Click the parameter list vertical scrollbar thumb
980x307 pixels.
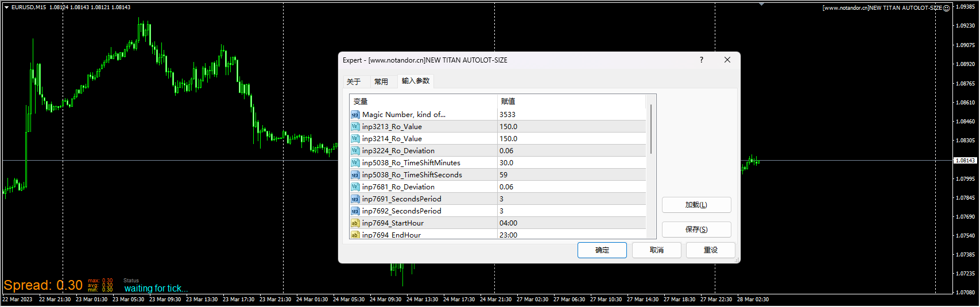651,129
